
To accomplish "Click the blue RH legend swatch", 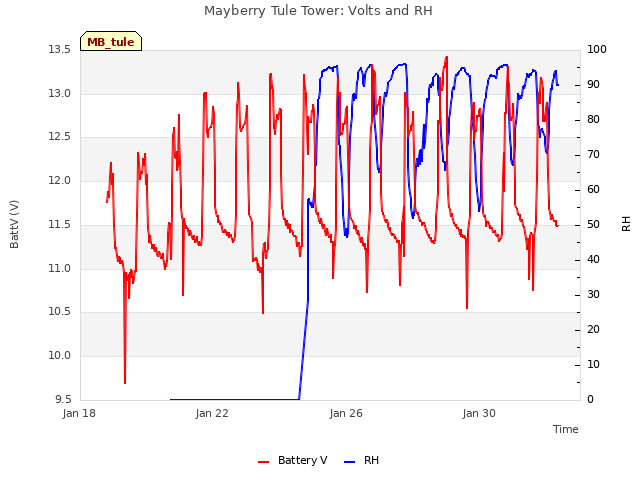I will 350,462.
